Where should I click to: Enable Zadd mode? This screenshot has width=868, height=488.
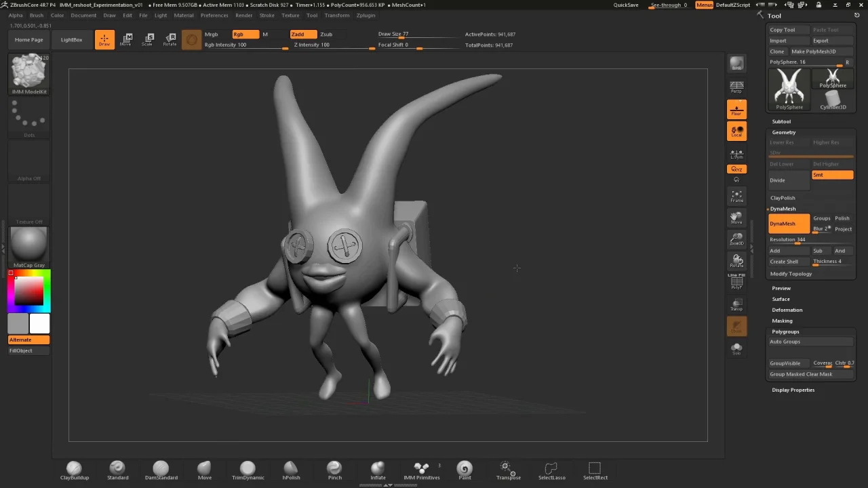pyautogui.click(x=303, y=34)
